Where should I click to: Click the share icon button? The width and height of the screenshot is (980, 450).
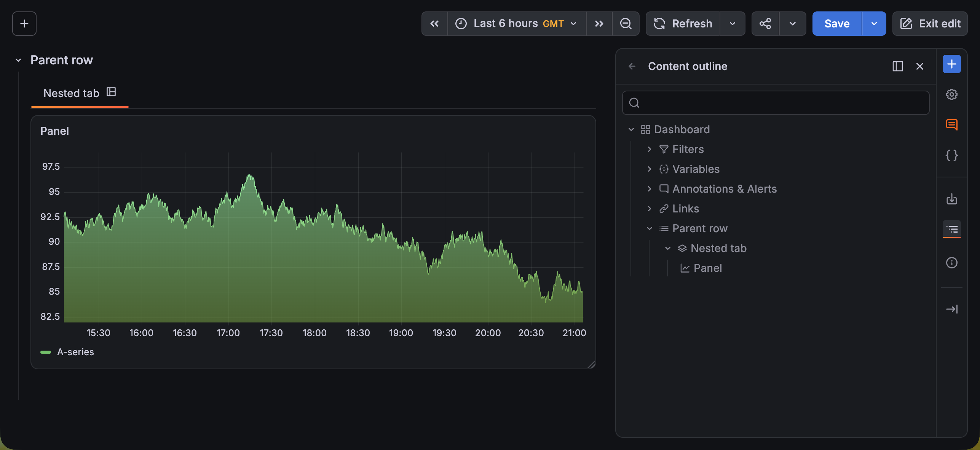(765, 24)
